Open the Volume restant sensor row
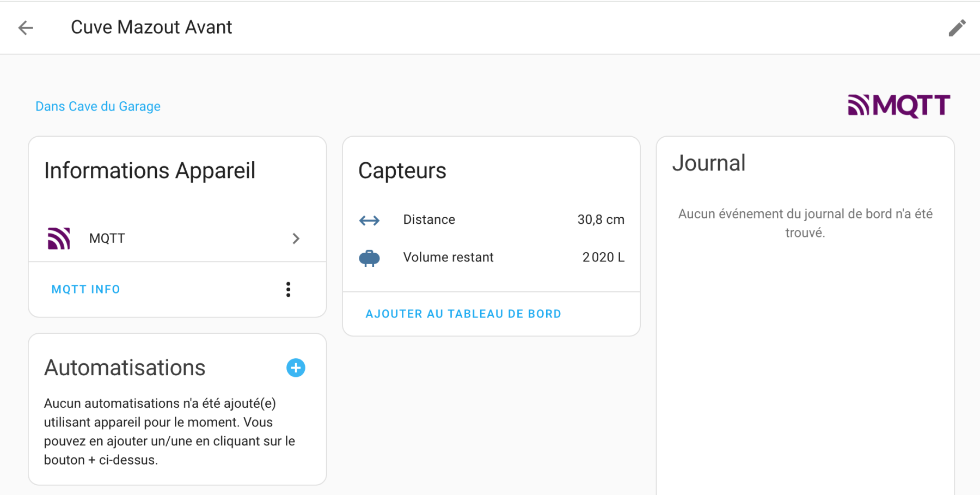 pyautogui.click(x=491, y=258)
